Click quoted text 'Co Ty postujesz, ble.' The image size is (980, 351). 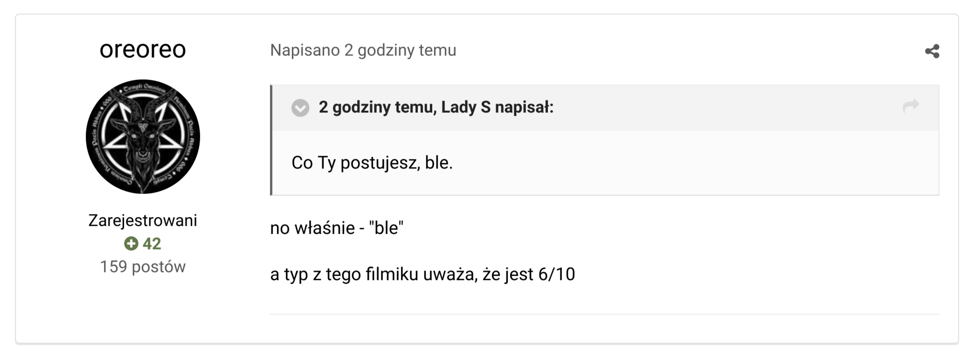[x=372, y=163]
